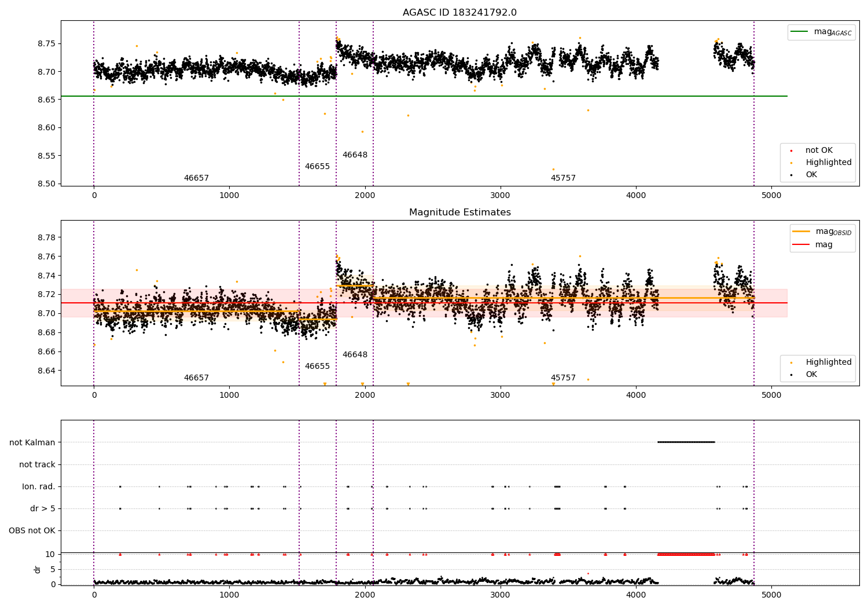The height and width of the screenshot is (608, 868).
Task: Select the mag OBSID legend entry
Action: point(822,232)
